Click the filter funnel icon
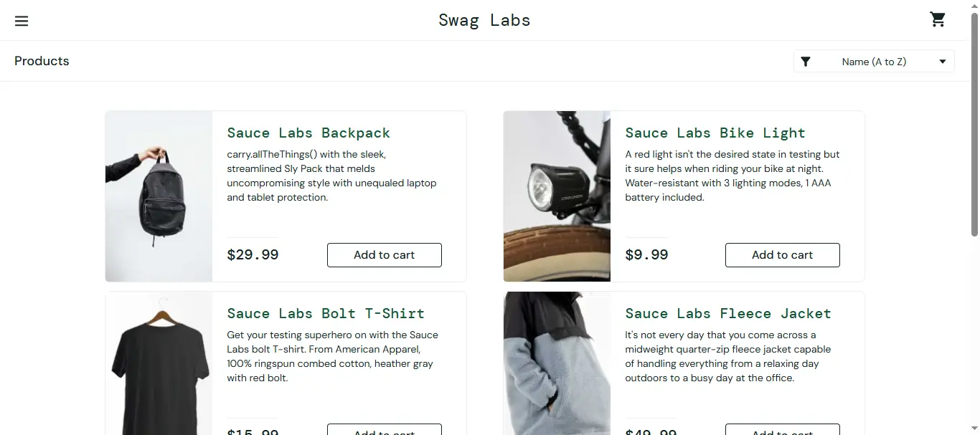The height and width of the screenshot is (435, 980). coord(806,62)
